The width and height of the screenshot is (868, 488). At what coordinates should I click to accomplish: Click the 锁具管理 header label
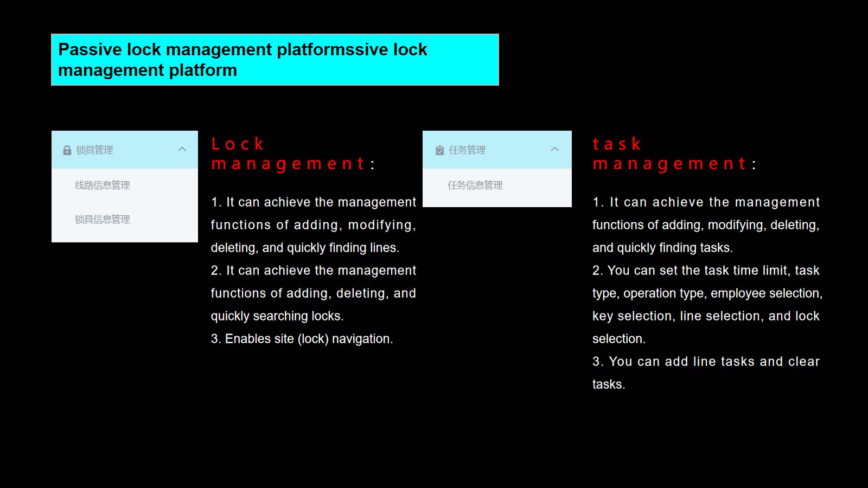94,150
